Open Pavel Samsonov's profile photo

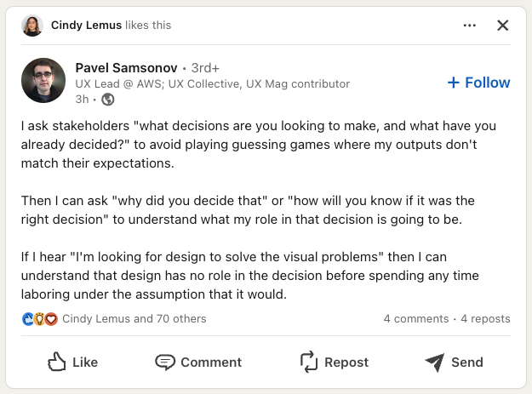(x=43, y=80)
